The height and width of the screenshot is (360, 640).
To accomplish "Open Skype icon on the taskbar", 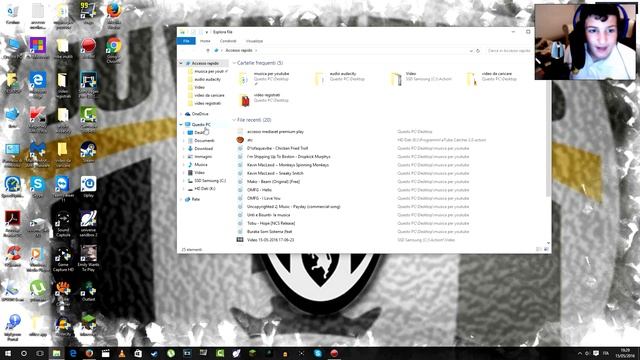I will (x=318, y=353).
